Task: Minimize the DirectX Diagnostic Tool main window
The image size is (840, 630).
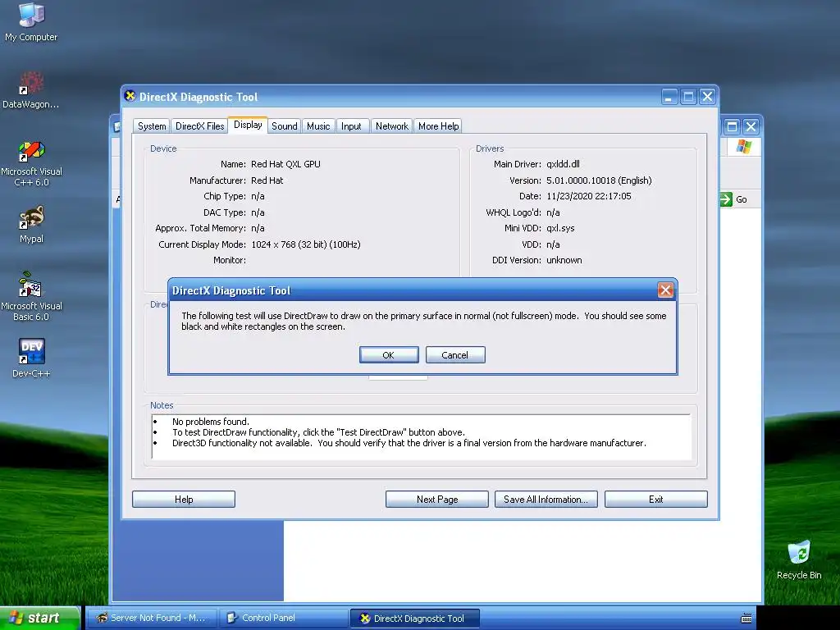Action: [x=669, y=97]
